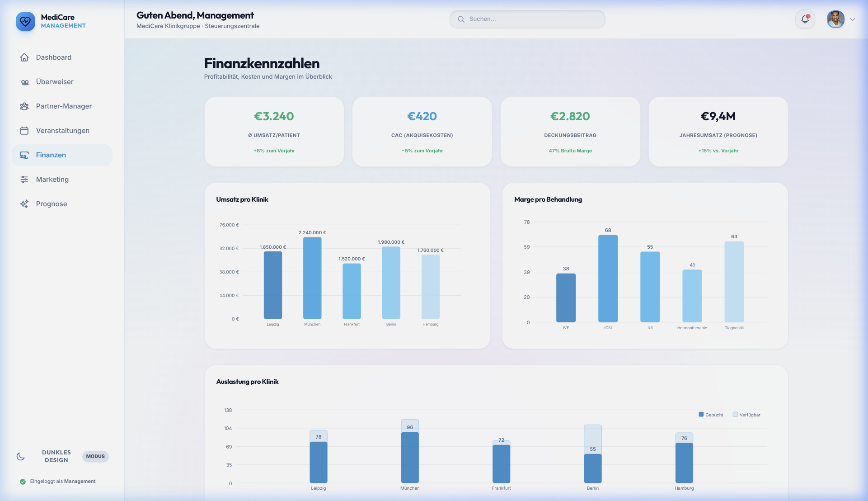The width and height of the screenshot is (868, 501).
Task: Click the search magnifier icon
Action: 461,19
